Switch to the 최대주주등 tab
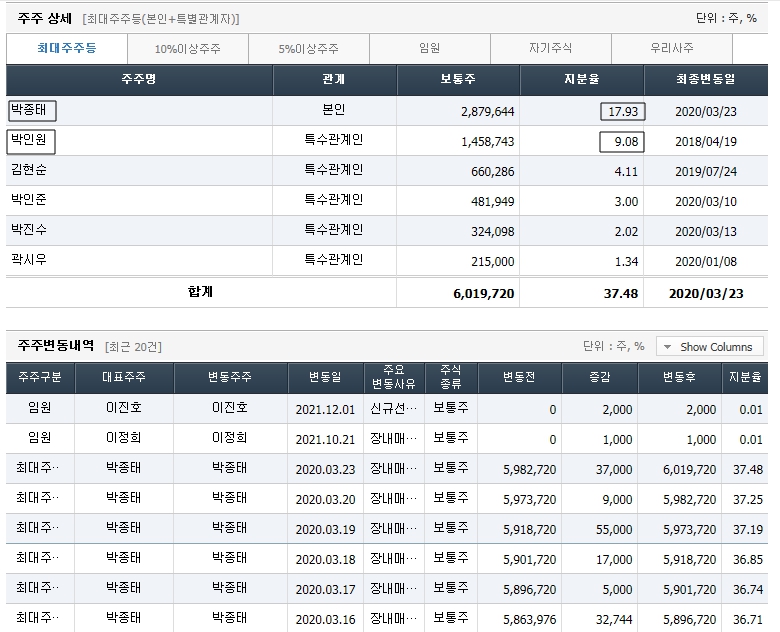This screenshot has height=632, width=780. [x=67, y=49]
